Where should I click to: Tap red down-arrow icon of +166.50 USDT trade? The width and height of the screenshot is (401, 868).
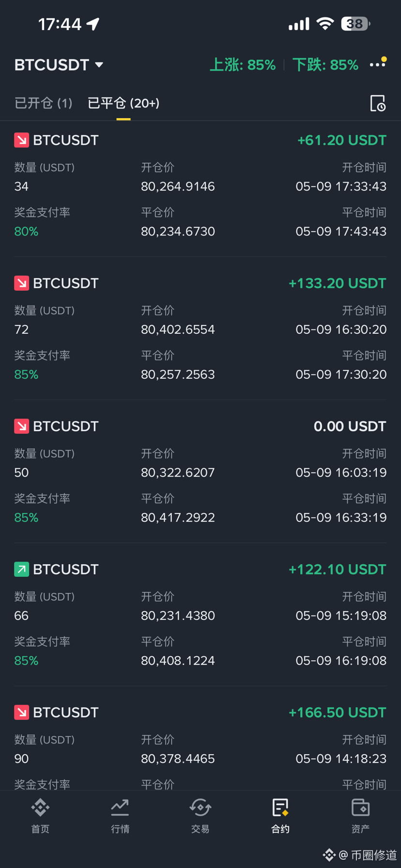[21, 712]
